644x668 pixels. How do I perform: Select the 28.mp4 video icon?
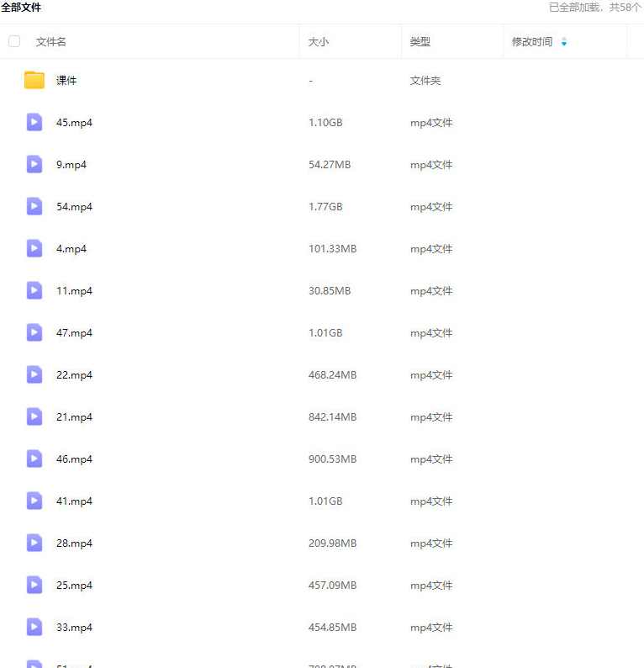[x=34, y=543]
